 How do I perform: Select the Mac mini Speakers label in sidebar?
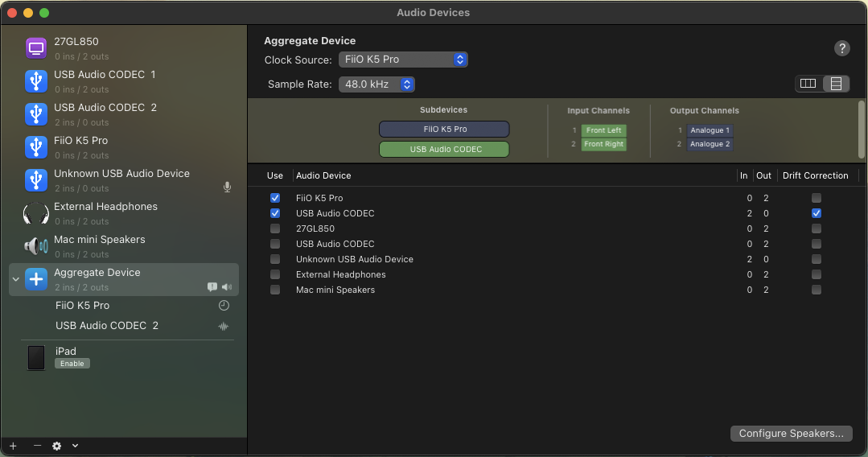pos(100,239)
